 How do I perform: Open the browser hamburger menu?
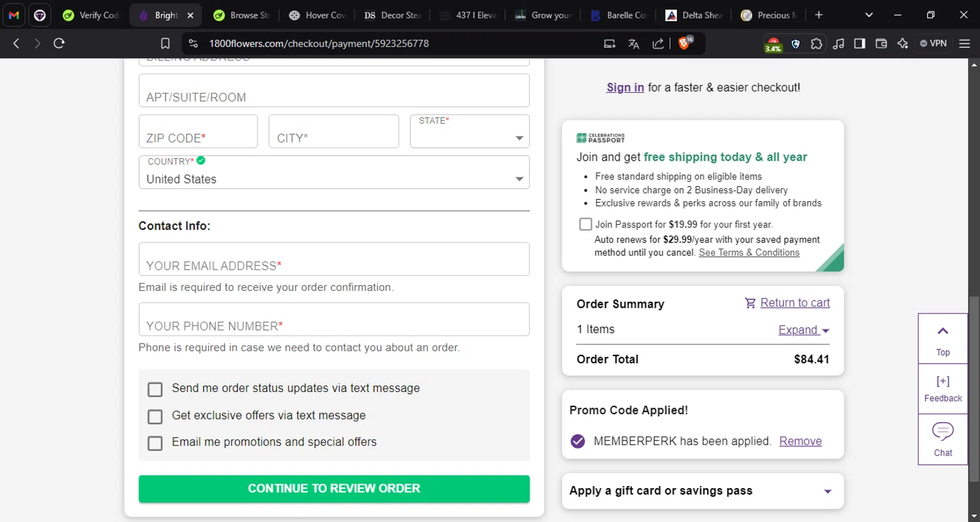[x=964, y=43]
